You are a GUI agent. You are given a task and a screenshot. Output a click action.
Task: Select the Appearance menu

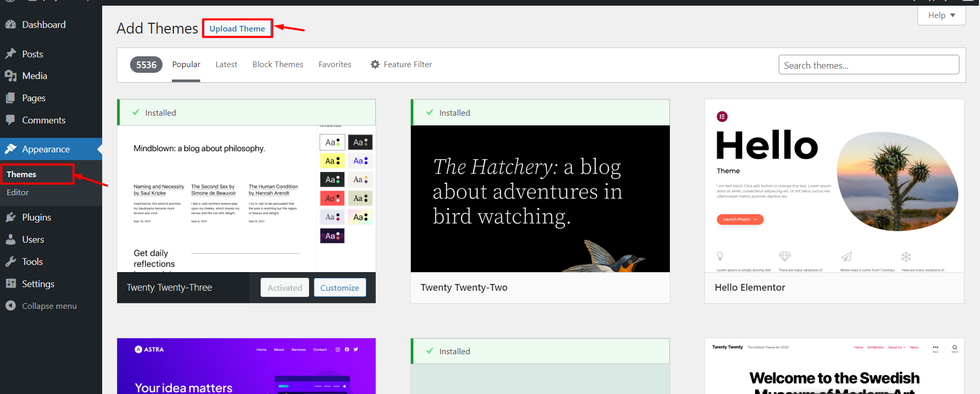51,149
